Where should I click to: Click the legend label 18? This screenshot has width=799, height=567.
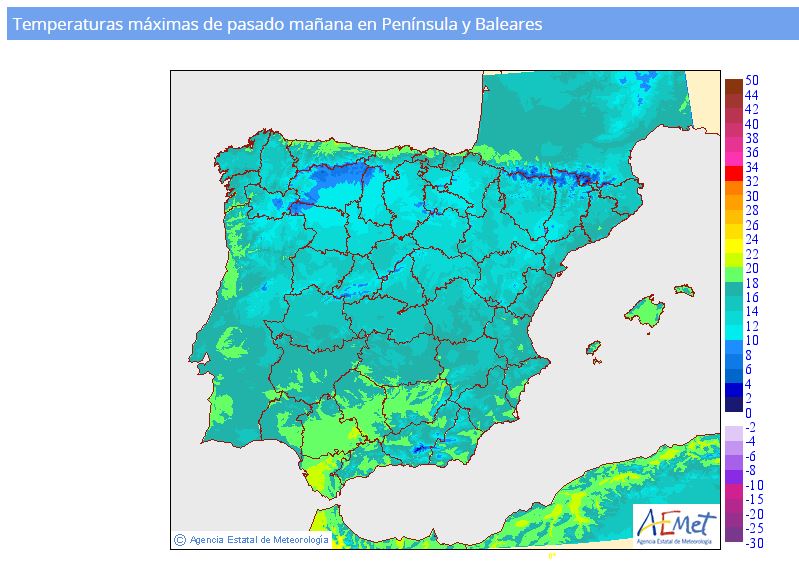coord(751,283)
